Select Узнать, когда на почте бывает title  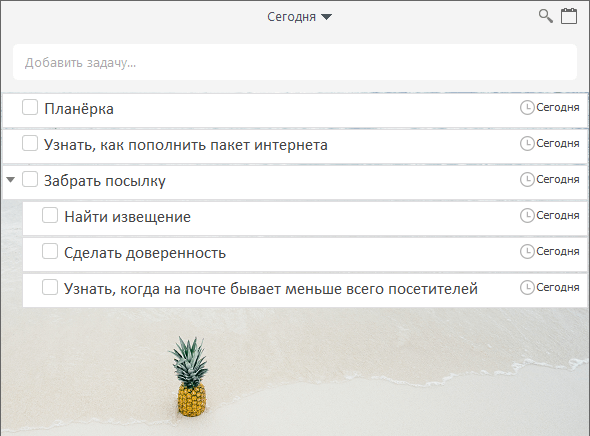271,289
